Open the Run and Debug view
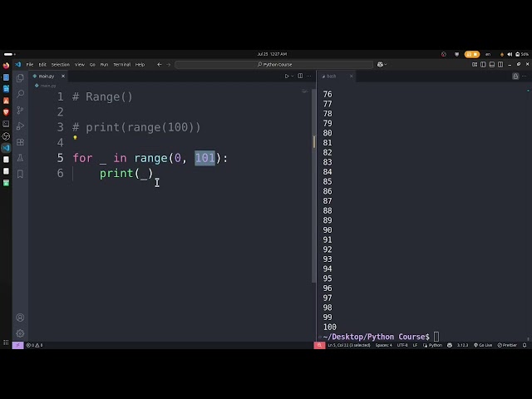Screen dimensions: 532x399 click(x=20, y=126)
